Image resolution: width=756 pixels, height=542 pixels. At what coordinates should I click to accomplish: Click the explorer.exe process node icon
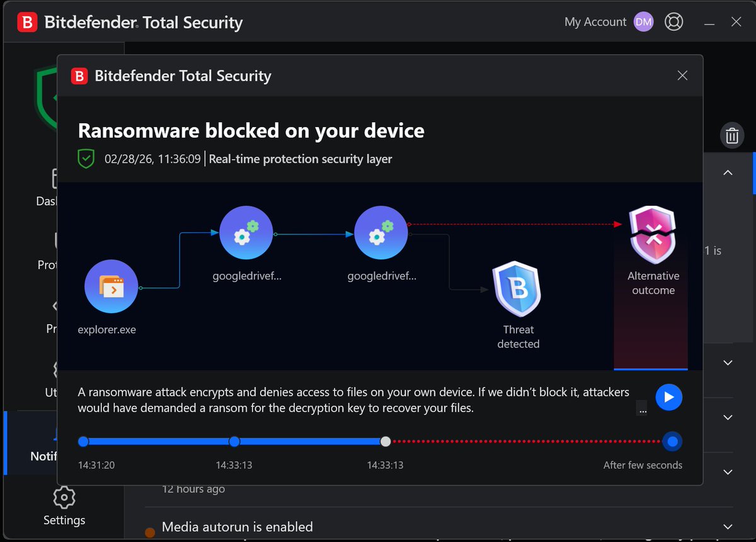[111, 287]
